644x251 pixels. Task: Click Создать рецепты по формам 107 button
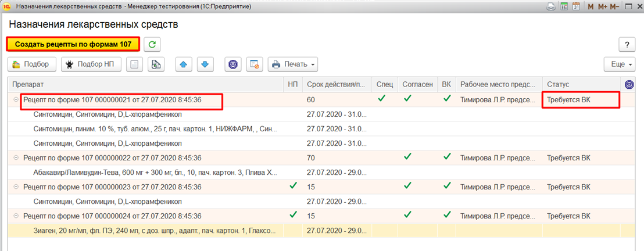coord(73,44)
